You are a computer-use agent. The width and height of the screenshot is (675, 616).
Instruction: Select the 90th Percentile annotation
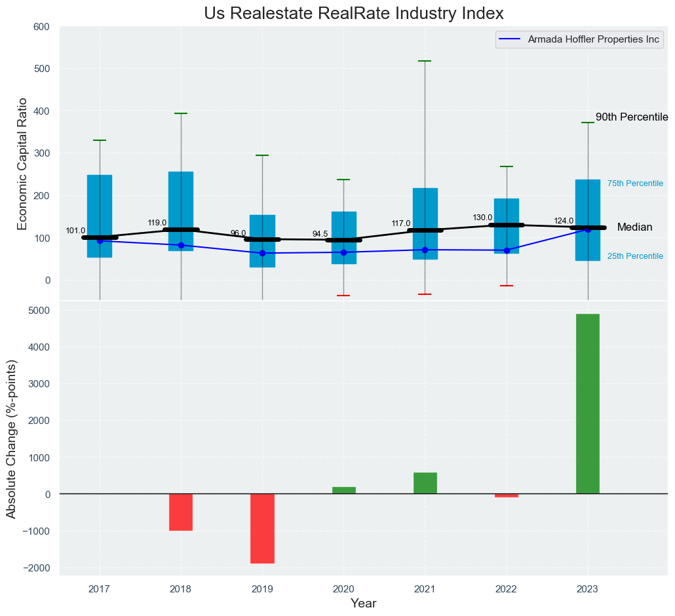coord(631,117)
